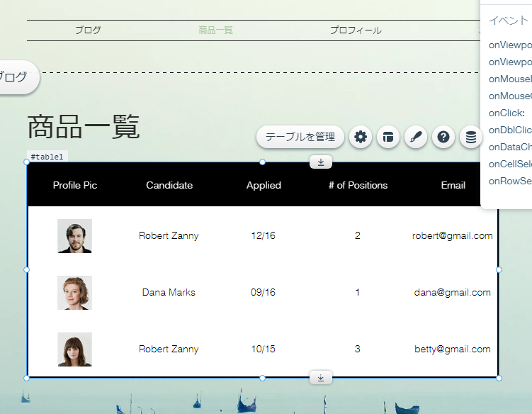Click the Profile Pic column header

pyautogui.click(x=75, y=185)
